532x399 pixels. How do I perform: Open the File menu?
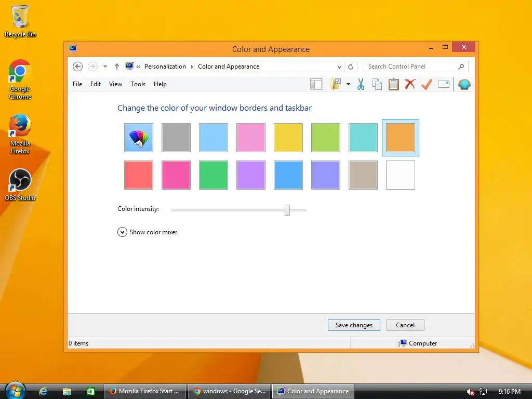[x=77, y=84]
